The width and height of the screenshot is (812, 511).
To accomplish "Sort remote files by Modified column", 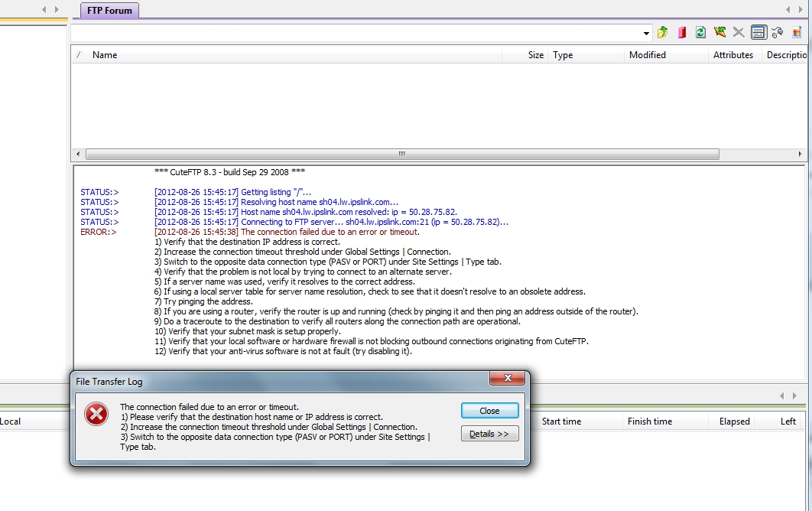I will click(x=647, y=55).
